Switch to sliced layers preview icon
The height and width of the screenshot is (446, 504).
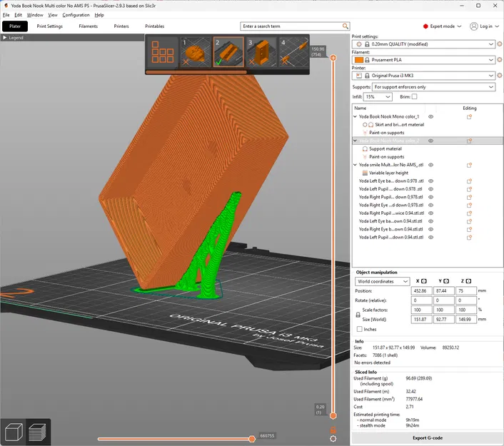click(39, 432)
